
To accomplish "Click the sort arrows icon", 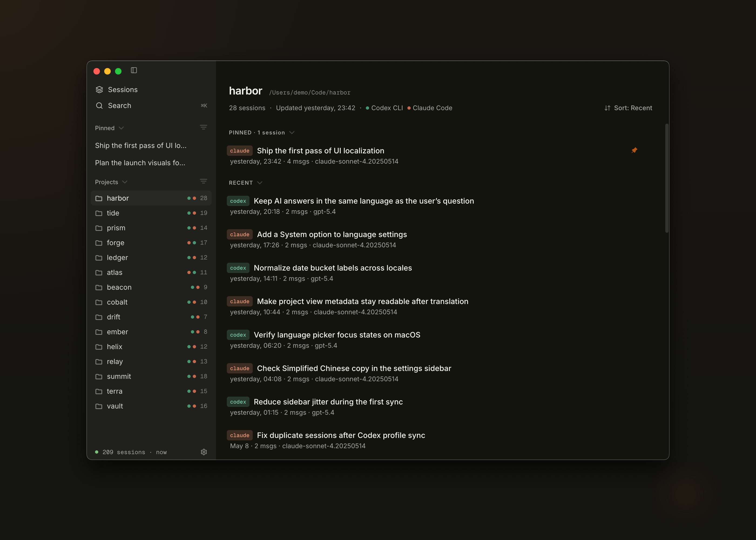I will (607, 108).
